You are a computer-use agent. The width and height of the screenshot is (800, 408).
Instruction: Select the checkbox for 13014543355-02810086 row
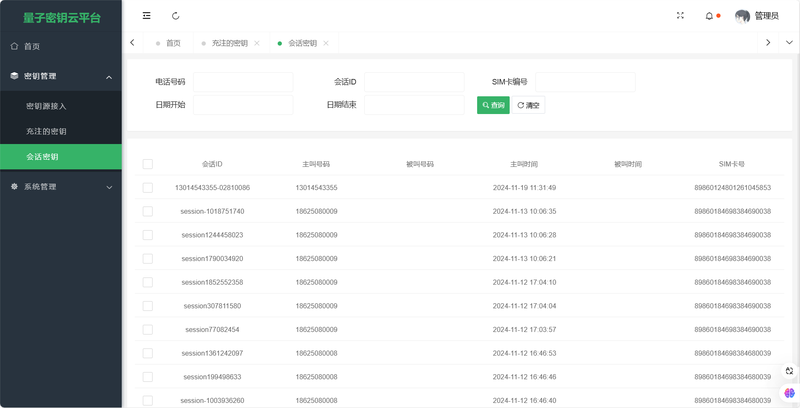click(x=148, y=188)
